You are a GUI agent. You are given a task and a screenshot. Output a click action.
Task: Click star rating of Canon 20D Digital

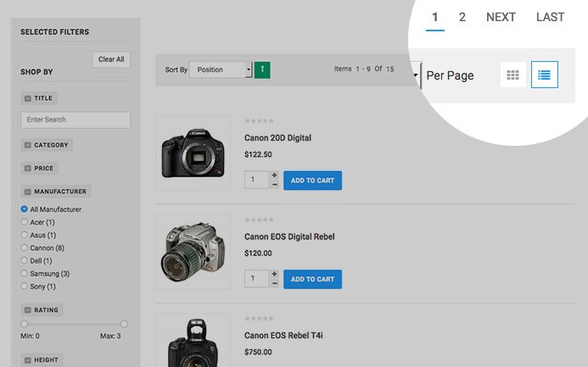click(x=259, y=121)
